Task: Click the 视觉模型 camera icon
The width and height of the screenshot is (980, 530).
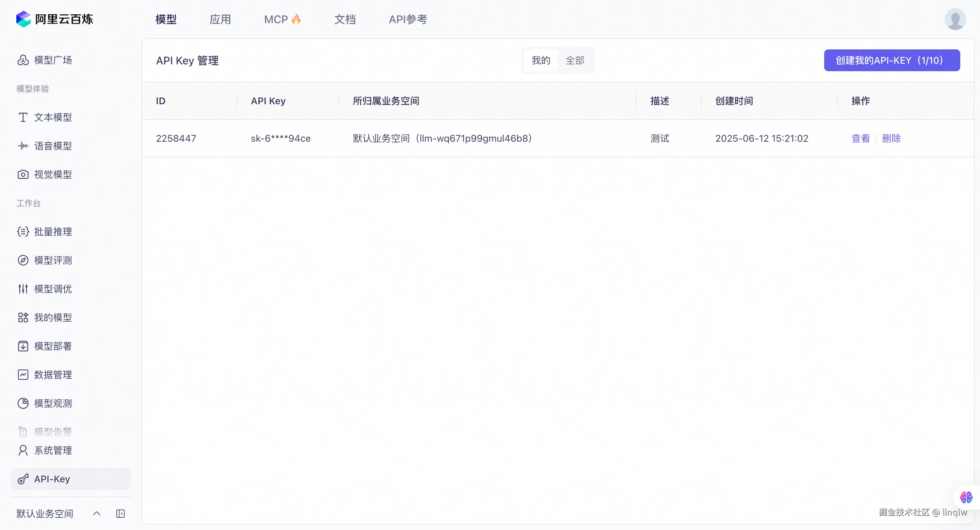Action: click(23, 174)
